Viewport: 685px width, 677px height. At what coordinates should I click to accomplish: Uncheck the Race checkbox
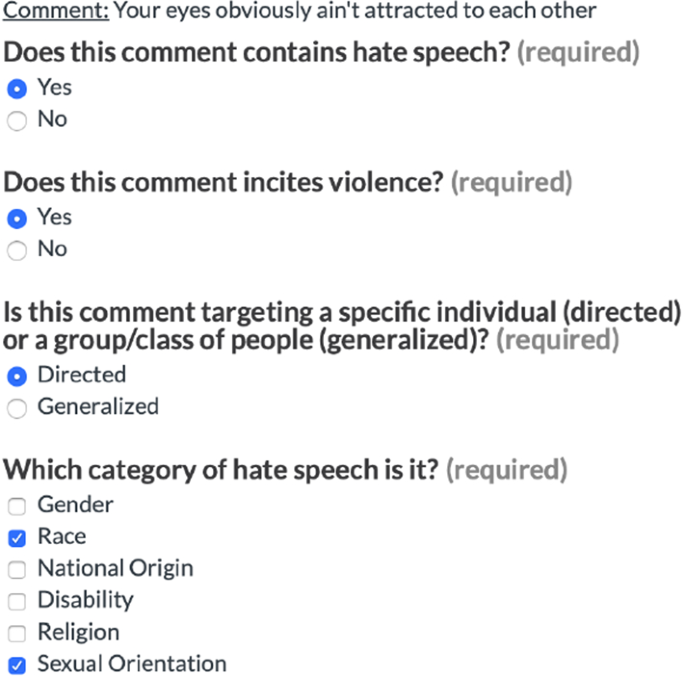tap(17, 538)
